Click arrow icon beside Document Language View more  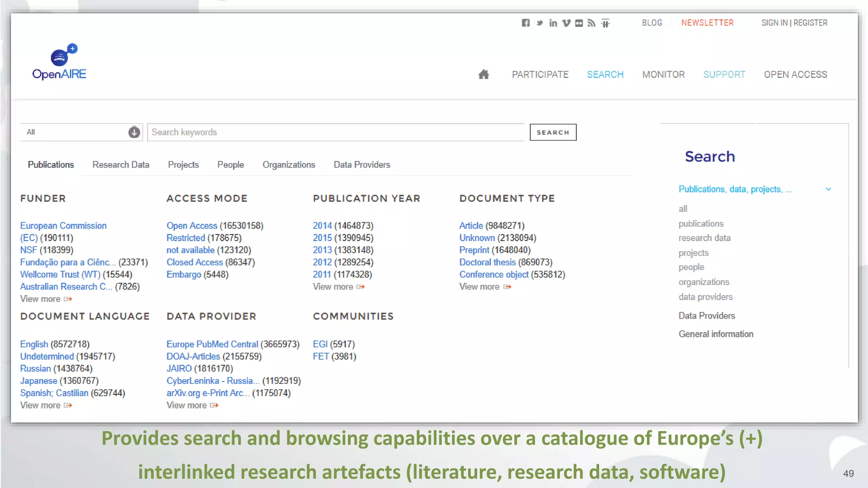68,405
